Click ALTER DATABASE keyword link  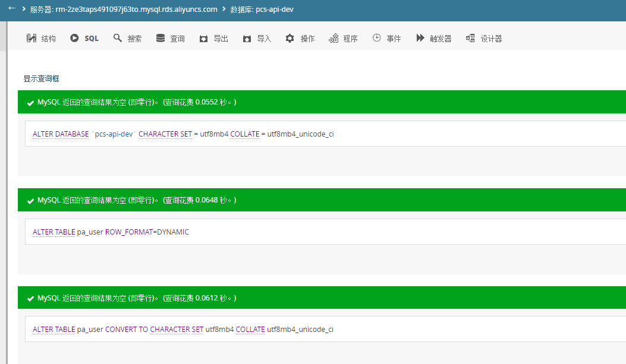point(61,134)
